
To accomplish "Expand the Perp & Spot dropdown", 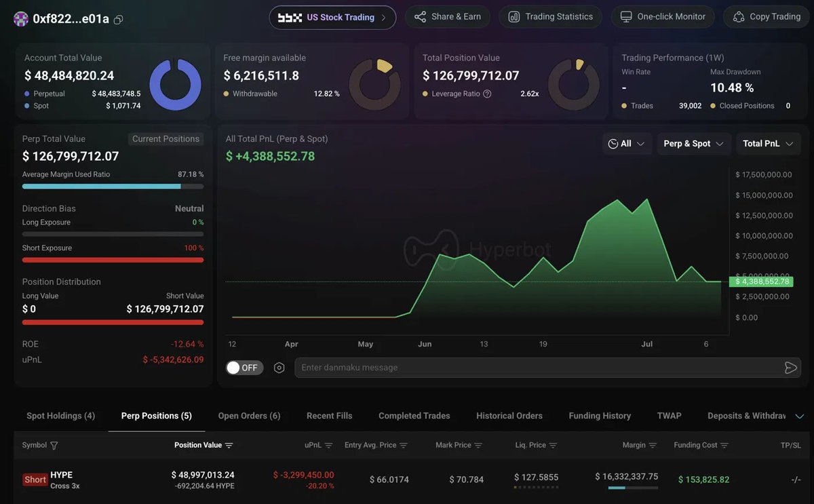I will pyautogui.click(x=694, y=144).
